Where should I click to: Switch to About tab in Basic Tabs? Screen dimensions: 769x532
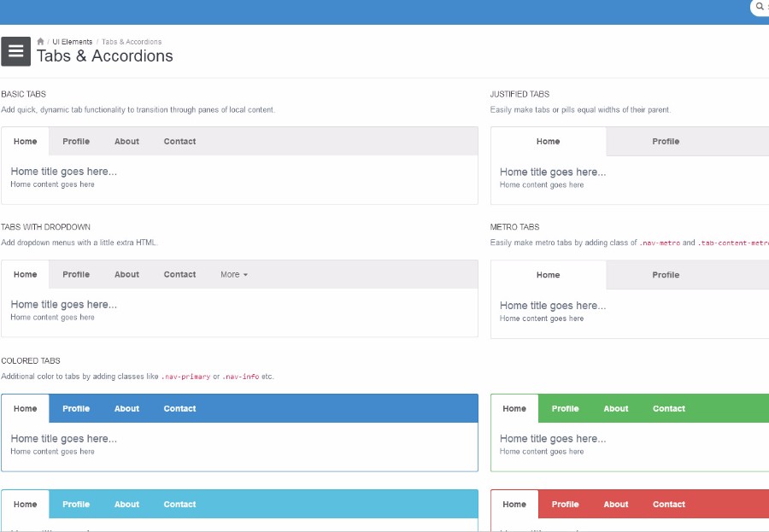[x=126, y=142]
